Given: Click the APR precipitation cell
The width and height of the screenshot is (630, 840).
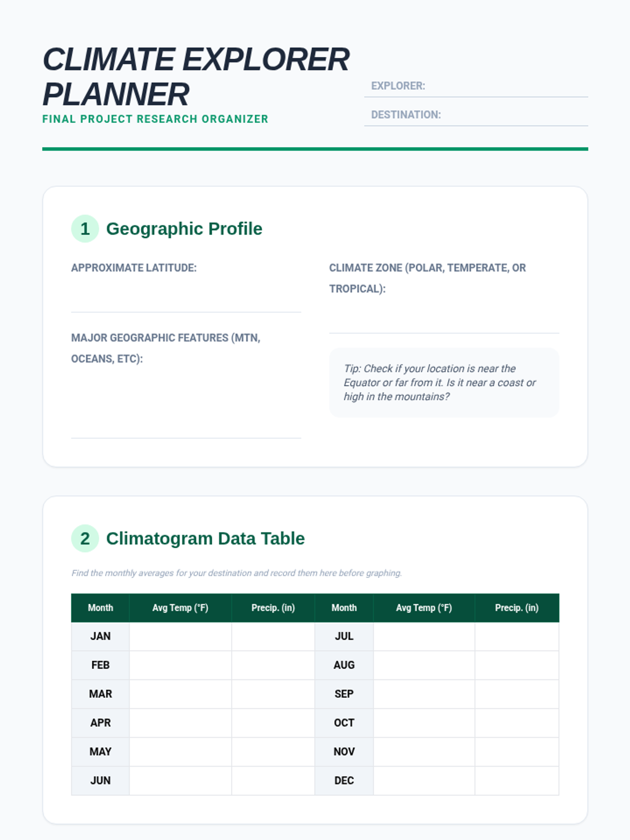Looking at the screenshot, I should (x=273, y=723).
